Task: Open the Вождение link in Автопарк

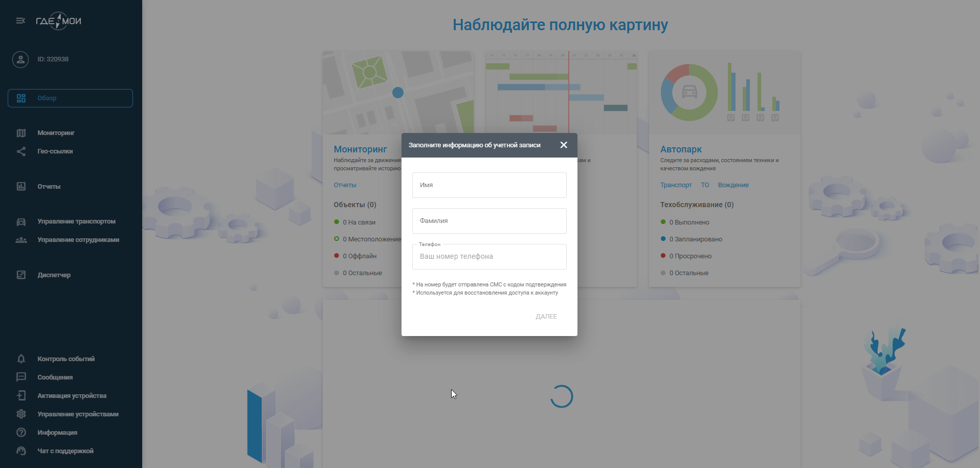Action: tap(733, 185)
